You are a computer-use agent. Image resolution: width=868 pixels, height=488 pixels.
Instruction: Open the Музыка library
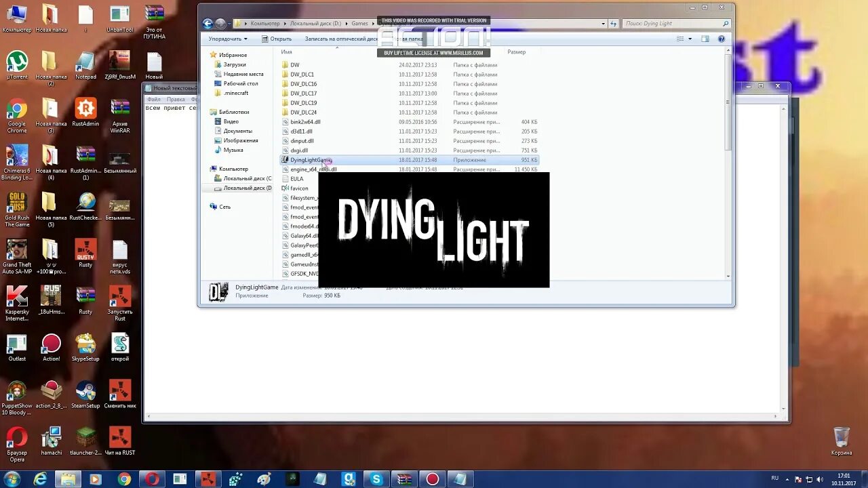233,150
